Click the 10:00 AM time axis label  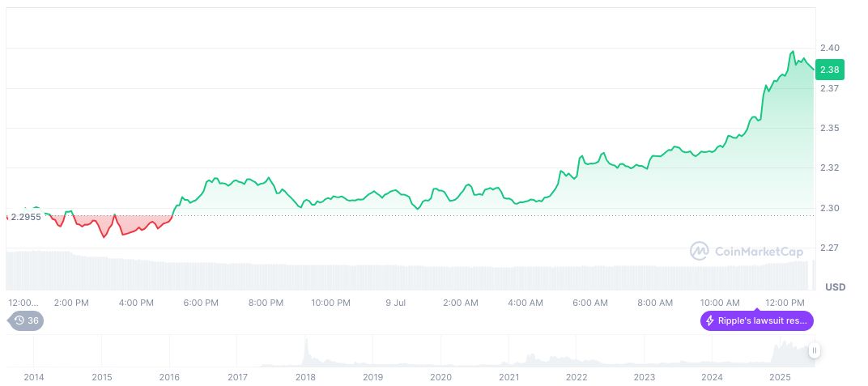coord(720,303)
